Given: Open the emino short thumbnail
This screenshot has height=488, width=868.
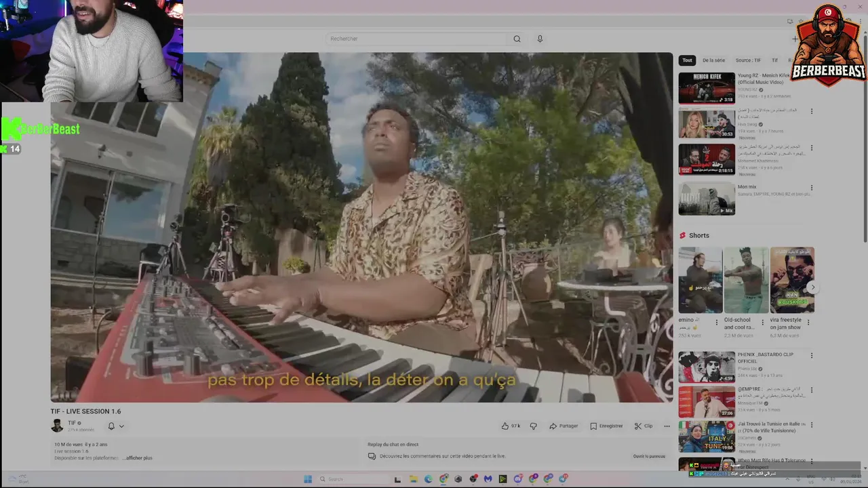Looking at the screenshot, I should tap(700, 280).
